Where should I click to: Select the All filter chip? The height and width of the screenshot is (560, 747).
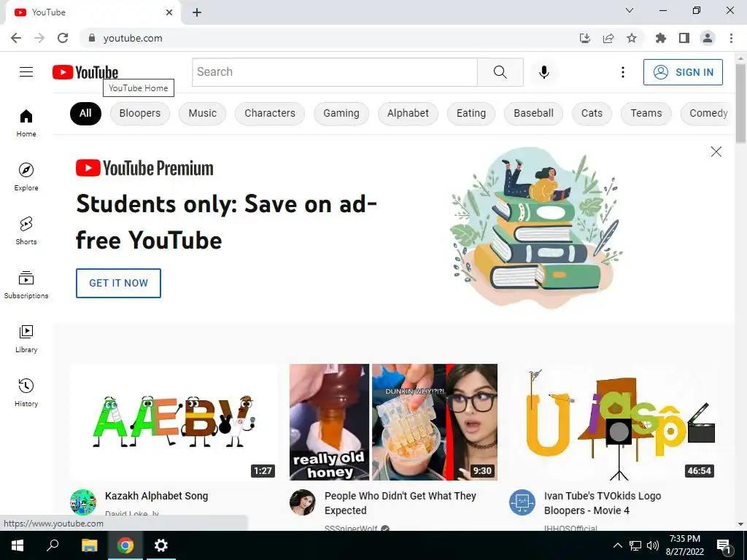tap(85, 113)
